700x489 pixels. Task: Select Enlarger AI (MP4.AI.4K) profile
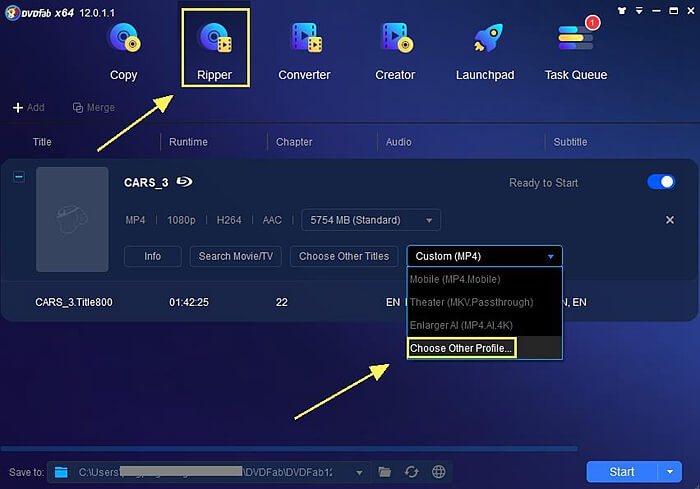tap(484, 325)
